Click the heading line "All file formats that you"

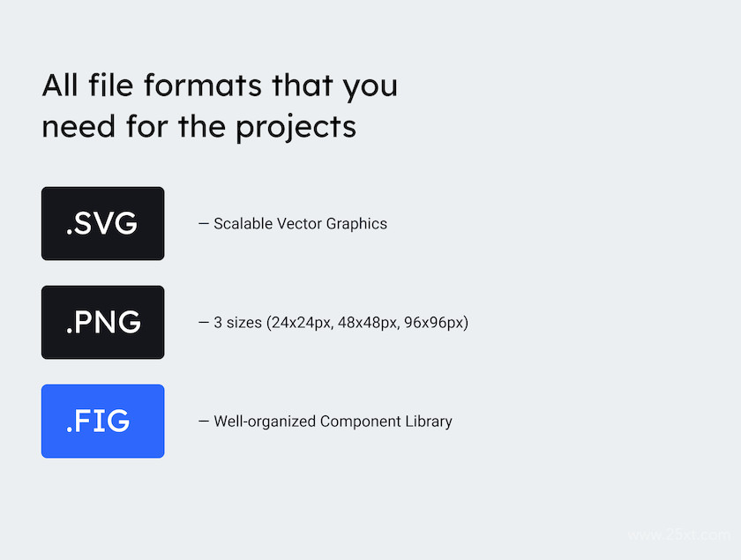click(220, 86)
